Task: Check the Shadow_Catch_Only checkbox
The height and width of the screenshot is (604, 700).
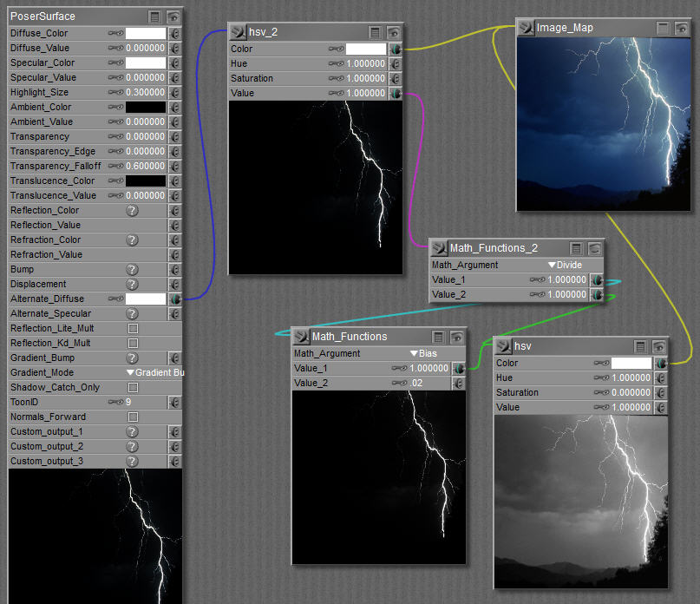Action: tap(133, 387)
